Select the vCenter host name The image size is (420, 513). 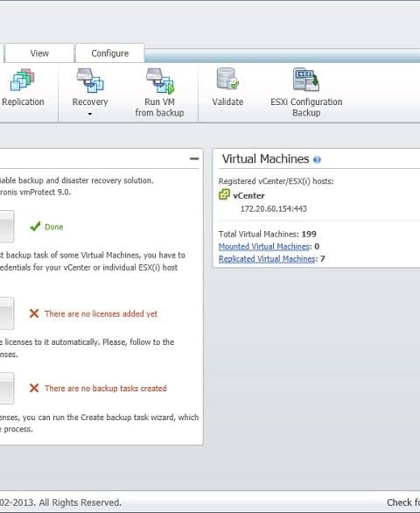pos(248,195)
